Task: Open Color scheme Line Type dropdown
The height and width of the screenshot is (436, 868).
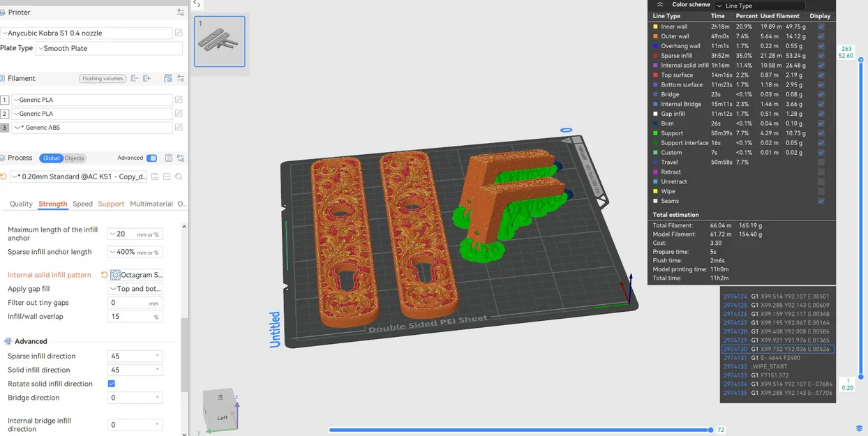Action: coord(759,6)
